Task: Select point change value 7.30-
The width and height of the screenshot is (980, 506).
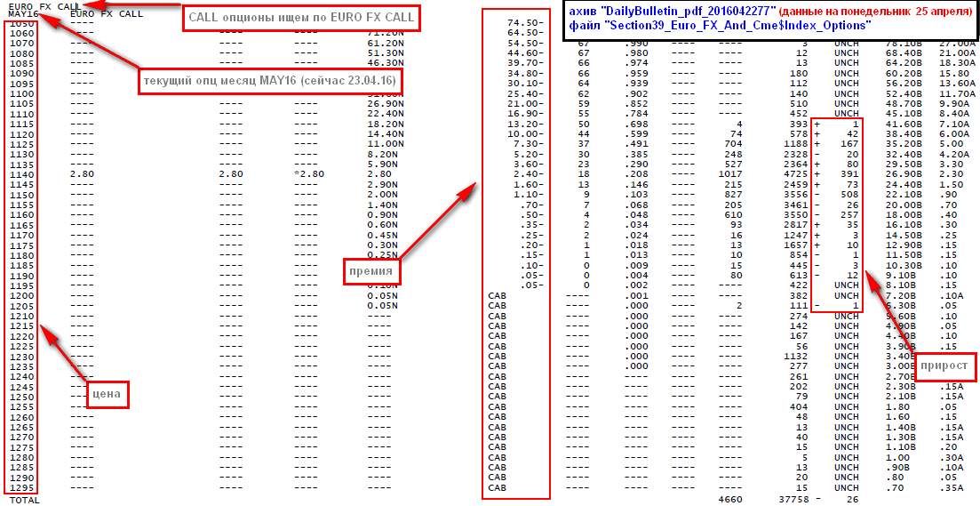Action: [530, 143]
